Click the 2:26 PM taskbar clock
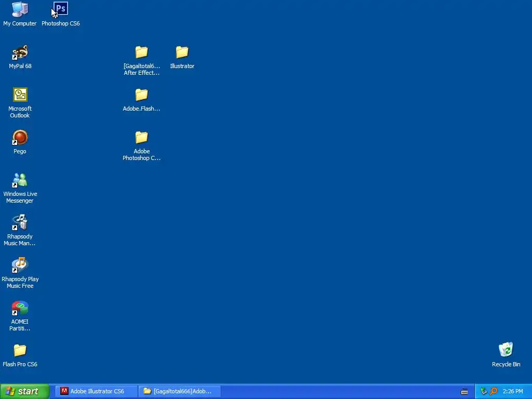 click(x=513, y=391)
